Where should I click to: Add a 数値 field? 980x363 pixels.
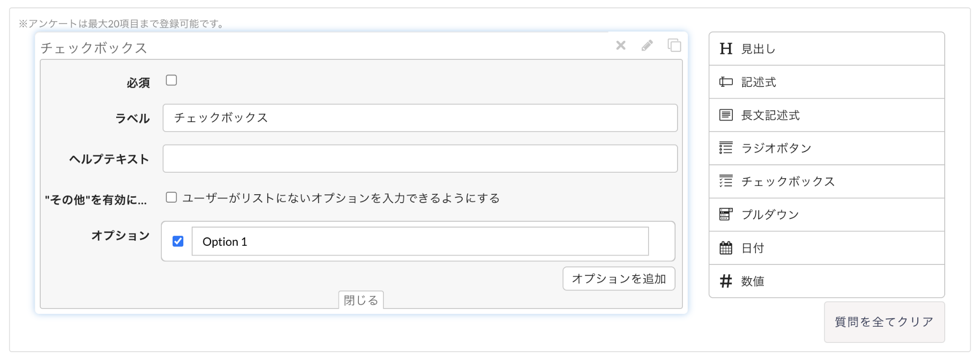point(827,281)
